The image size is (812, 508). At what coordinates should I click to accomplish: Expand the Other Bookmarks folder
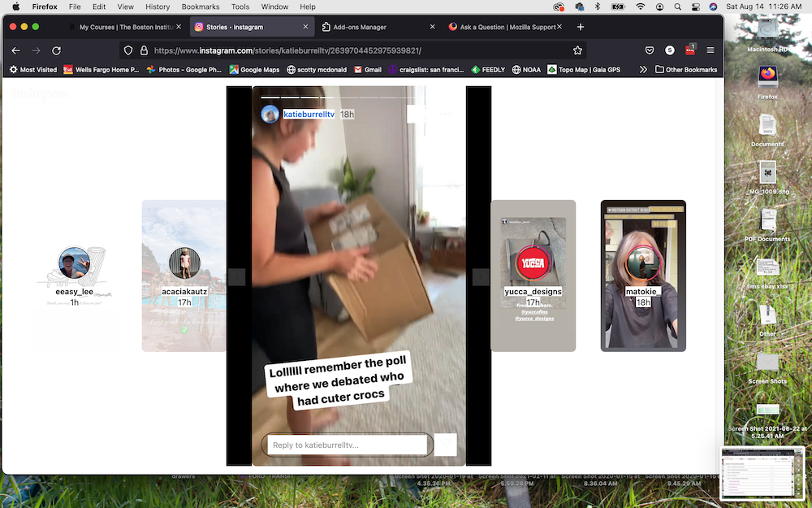[x=686, y=69]
